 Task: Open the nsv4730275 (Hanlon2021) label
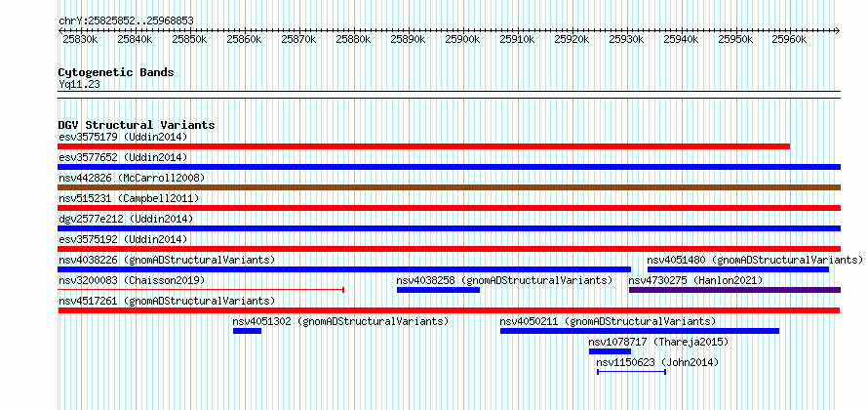695,280
